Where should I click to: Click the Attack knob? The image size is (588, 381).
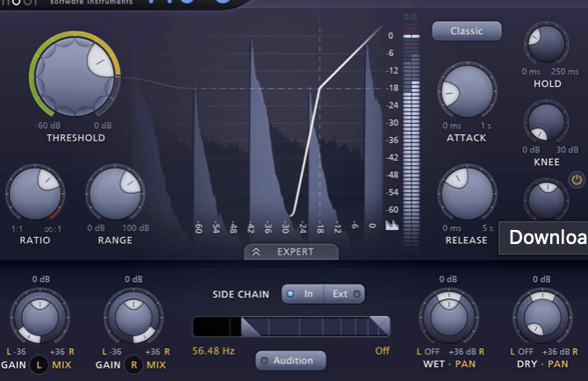467,90
